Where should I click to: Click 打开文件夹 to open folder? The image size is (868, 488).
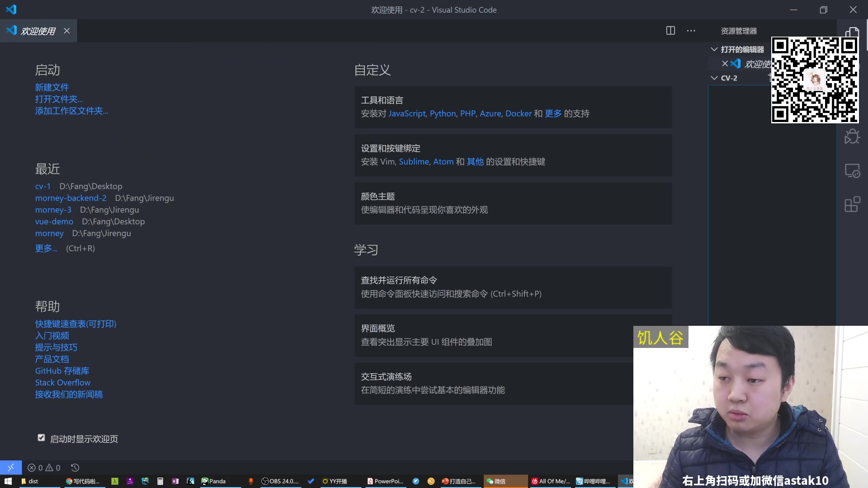tap(60, 99)
